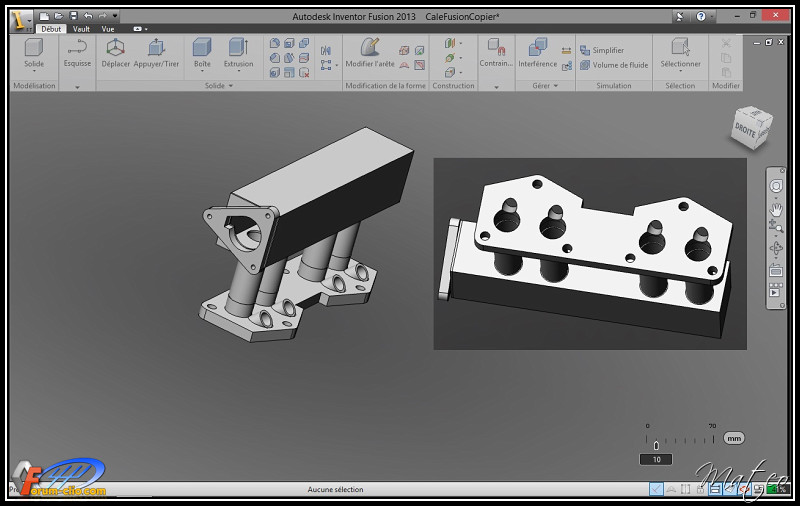Click the Solide modeling tool
This screenshot has width=800, height=506.
tap(34, 53)
